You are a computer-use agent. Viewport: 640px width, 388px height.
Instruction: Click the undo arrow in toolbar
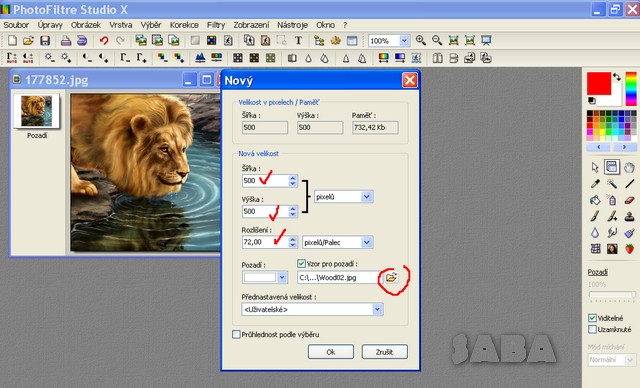click(104, 40)
